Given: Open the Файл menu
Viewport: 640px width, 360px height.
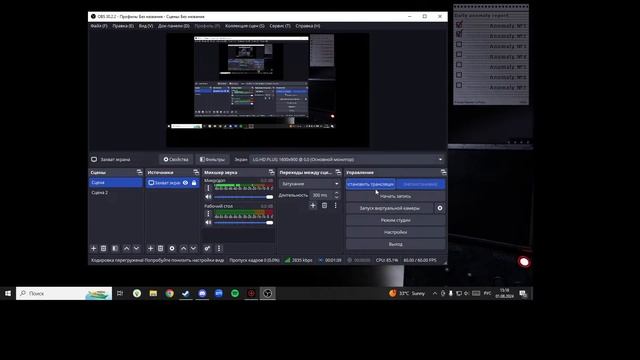Looking at the screenshot, I should pyautogui.click(x=99, y=26).
